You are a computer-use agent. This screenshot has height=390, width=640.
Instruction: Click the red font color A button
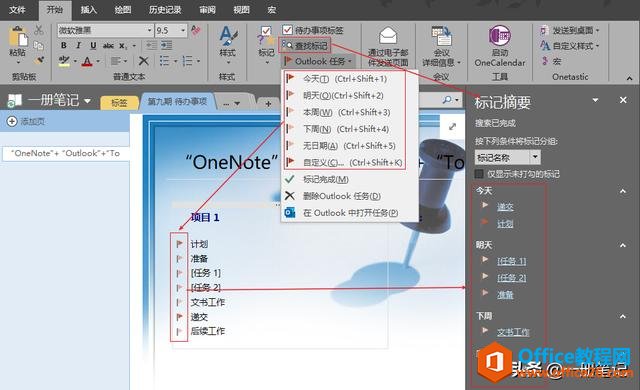(87, 61)
